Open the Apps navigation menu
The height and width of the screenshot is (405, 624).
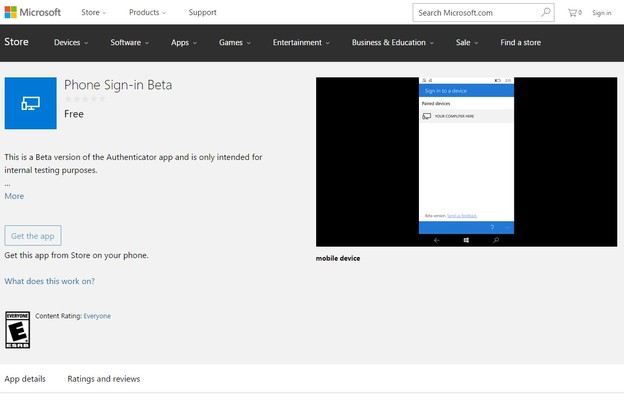tap(184, 43)
